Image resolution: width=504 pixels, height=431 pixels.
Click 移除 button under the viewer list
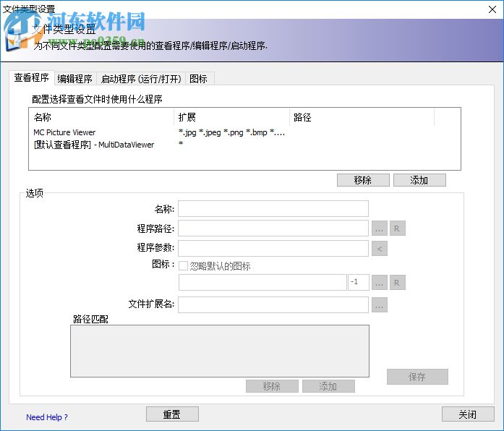click(x=363, y=180)
